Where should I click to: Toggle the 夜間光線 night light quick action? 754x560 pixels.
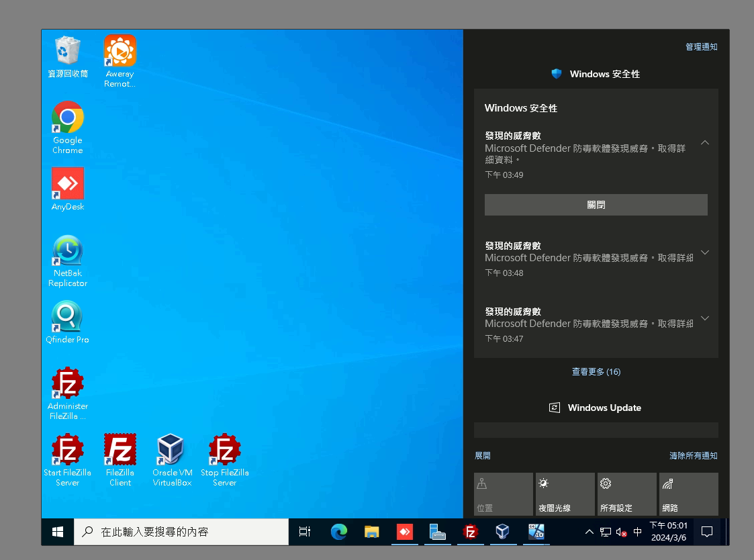[565, 494]
